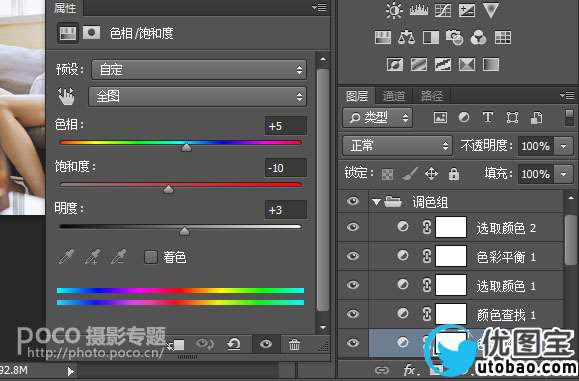Select the on-image targeted adjustment hand tool
Image resolution: width=579 pixels, height=381 pixels.
point(66,96)
